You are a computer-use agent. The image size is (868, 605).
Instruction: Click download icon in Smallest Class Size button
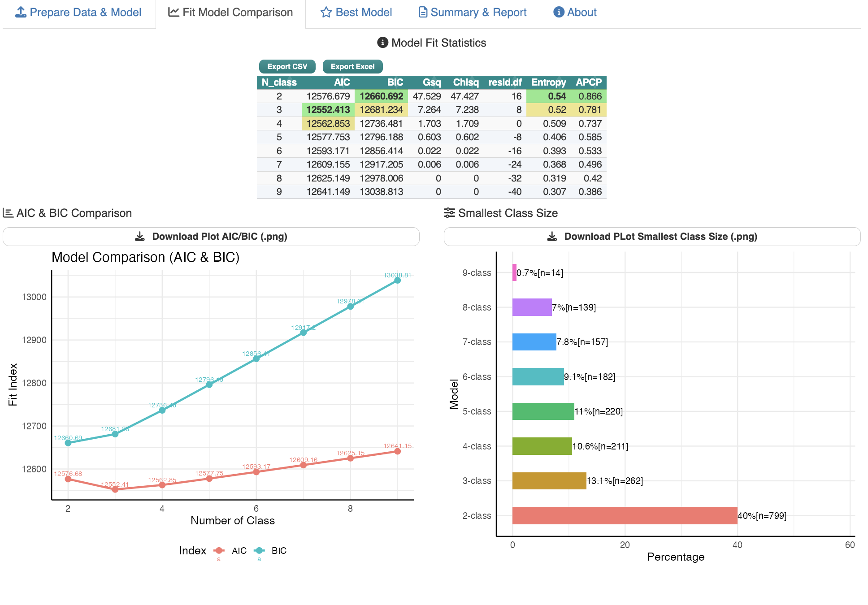tap(552, 237)
